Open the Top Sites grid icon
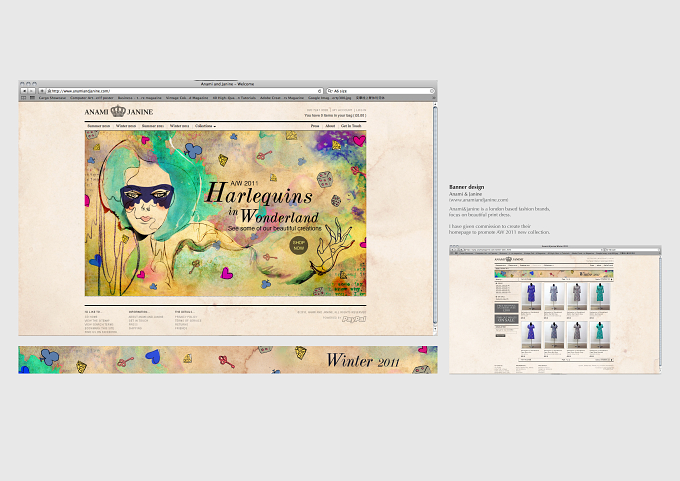The height and width of the screenshot is (481, 680). pos(32,98)
